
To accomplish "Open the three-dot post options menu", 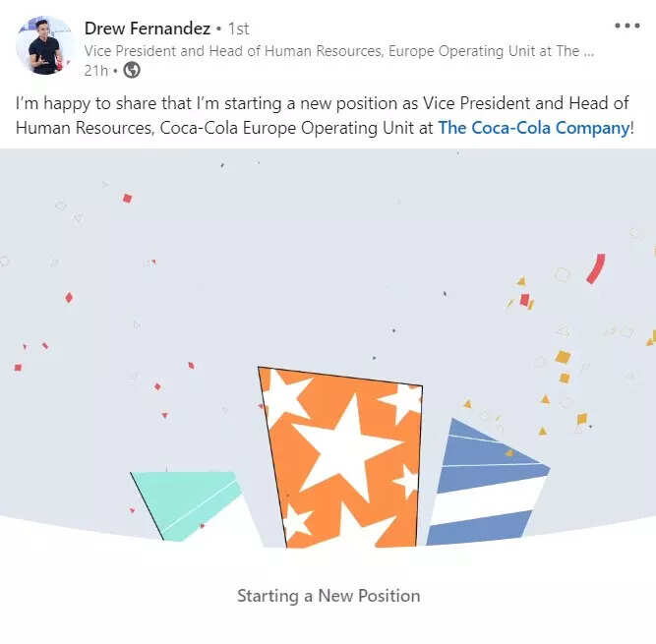I will pos(626,27).
